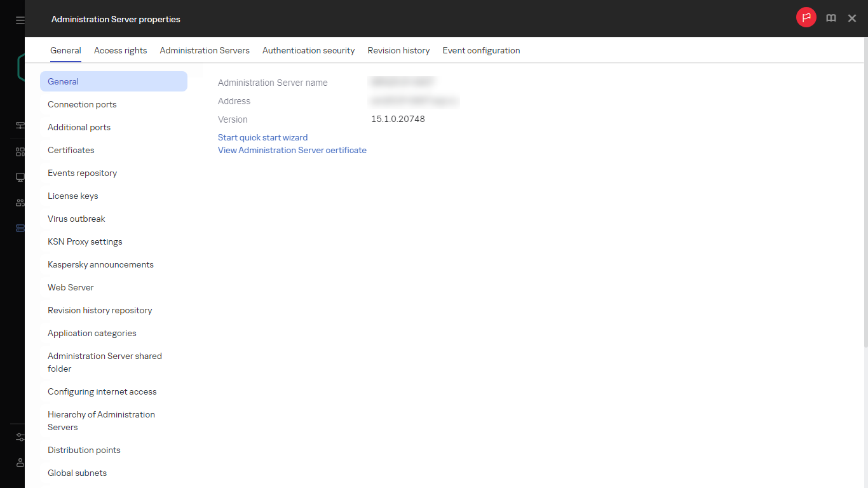Open the console settings sliders icon

pyautogui.click(x=19, y=437)
